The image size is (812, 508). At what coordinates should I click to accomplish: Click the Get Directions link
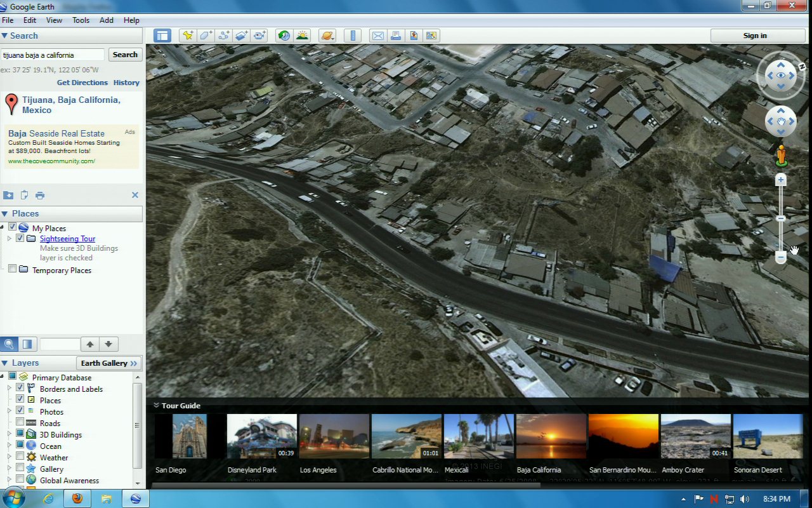point(82,83)
